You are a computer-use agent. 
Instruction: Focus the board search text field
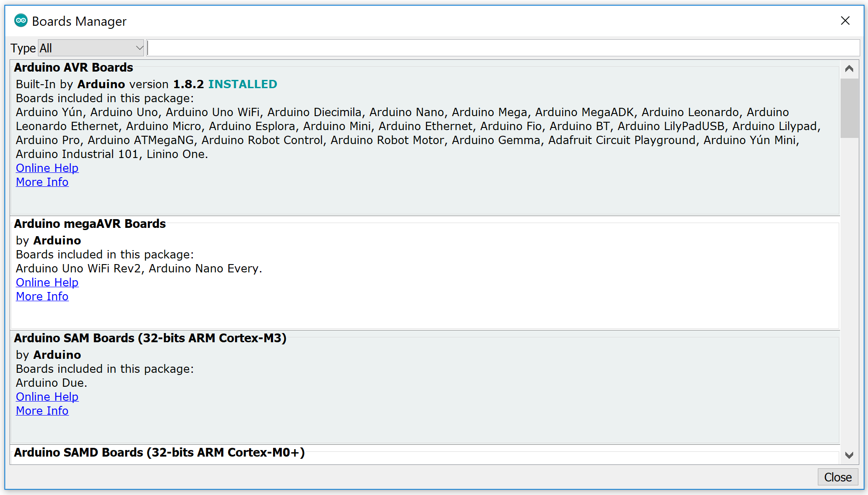[503, 48]
